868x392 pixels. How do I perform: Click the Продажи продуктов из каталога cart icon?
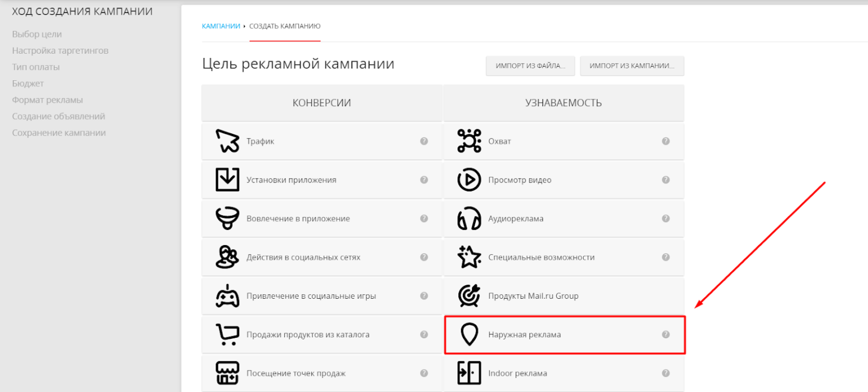[x=227, y=334]
